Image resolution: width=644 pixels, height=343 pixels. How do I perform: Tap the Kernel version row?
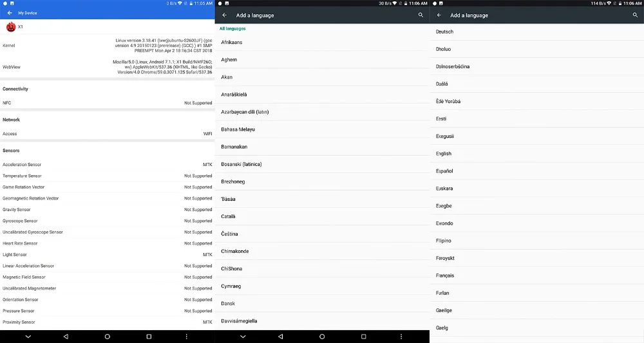pos(107,46)
